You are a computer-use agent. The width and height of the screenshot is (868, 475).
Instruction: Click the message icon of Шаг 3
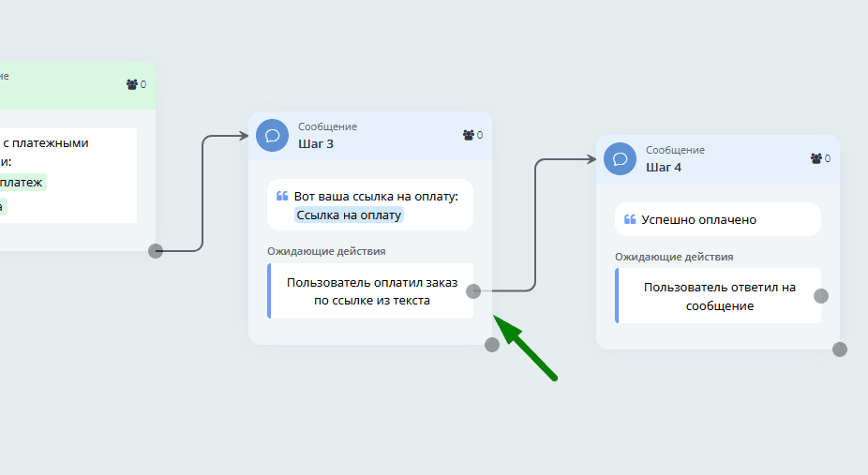point(271,135)
